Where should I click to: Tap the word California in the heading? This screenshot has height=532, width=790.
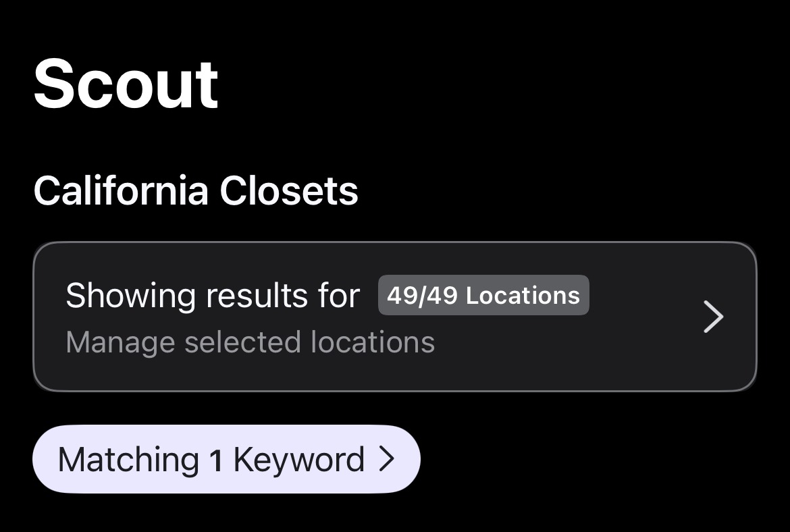point(121,191)
